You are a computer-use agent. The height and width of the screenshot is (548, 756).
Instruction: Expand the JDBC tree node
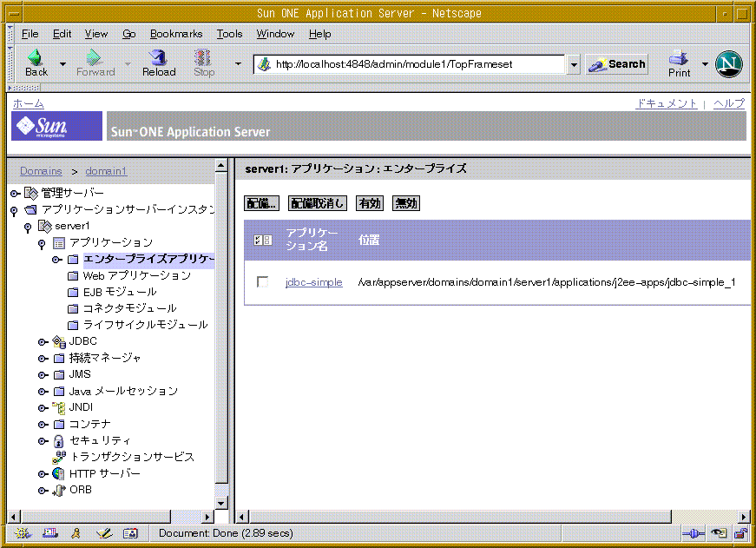coord(43,342)
